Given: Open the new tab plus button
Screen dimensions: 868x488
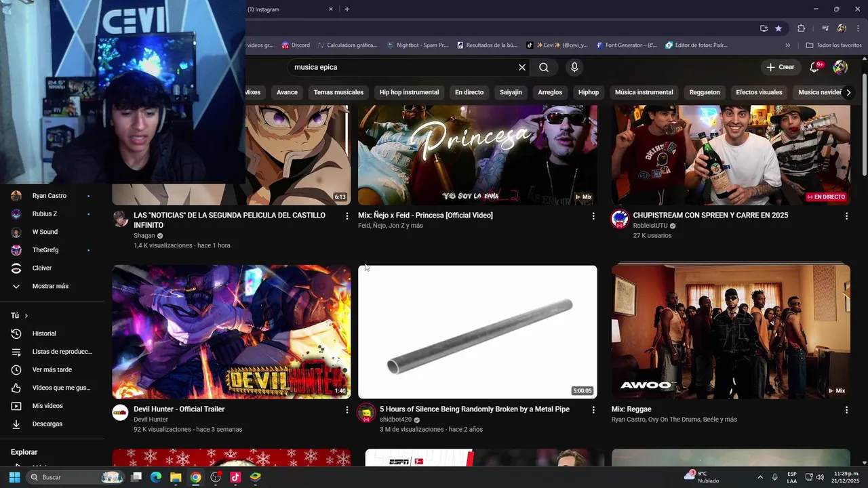Looking at the screenshot, I should pos(347,9).
